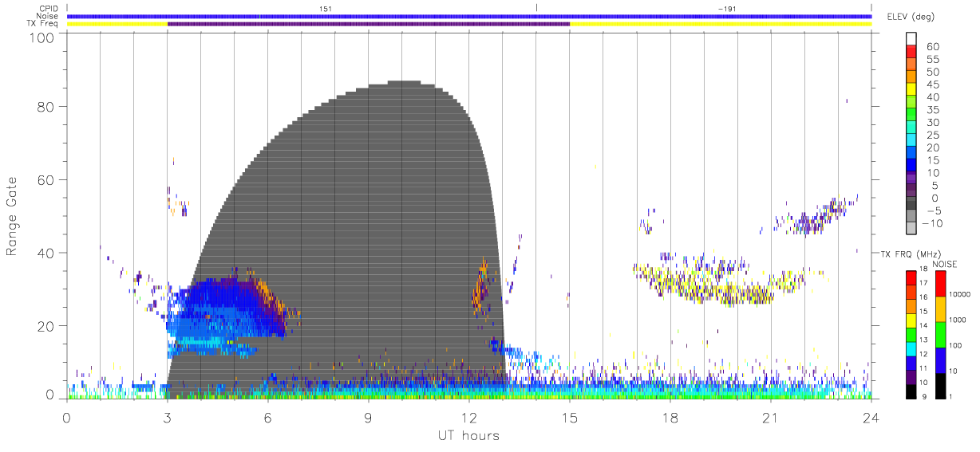
Task: Click the purple segment of TX Freq bar
Action: pyautogui.click(x=369, y=24)
